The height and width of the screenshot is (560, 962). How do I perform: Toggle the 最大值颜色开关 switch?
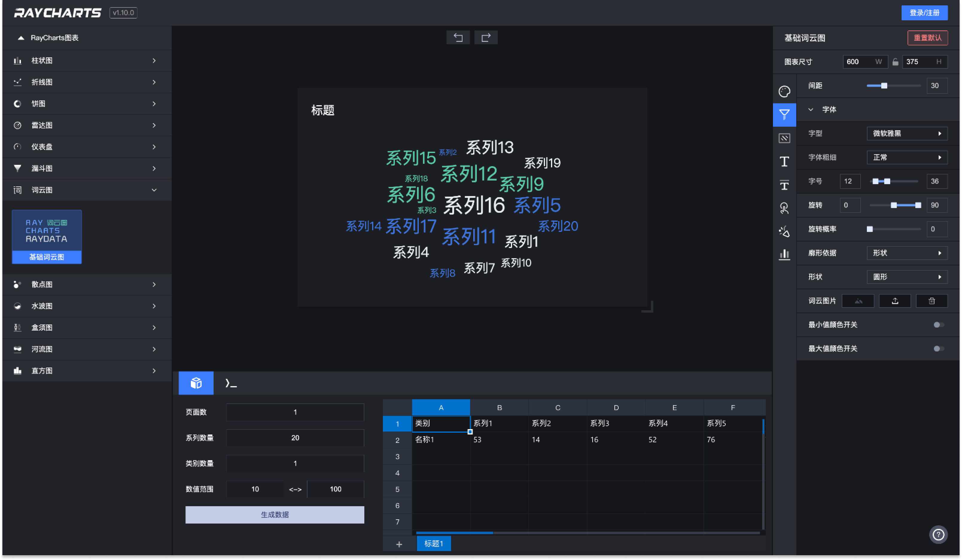click(x=938, y=348)
